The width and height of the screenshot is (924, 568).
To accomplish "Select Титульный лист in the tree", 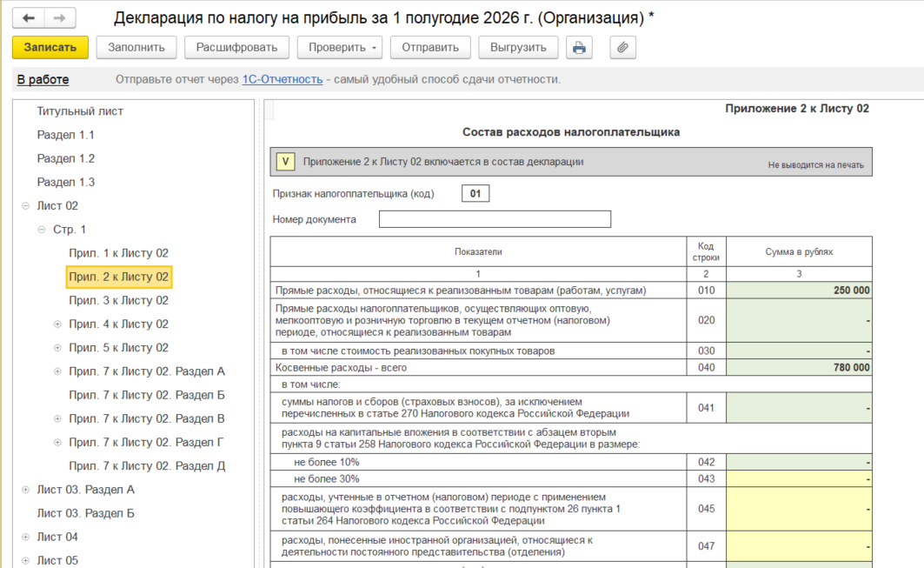I will pyautogui.click(x=80, y=110).
